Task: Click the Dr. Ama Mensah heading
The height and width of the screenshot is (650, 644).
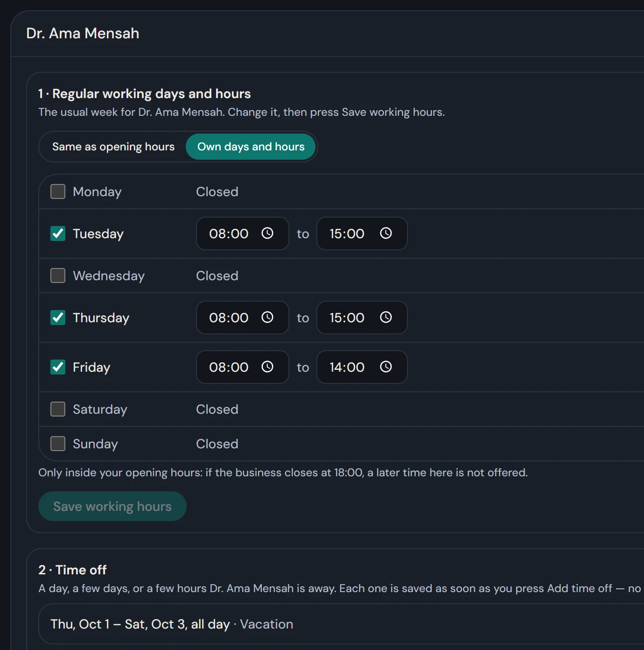Action: [83, 33]
